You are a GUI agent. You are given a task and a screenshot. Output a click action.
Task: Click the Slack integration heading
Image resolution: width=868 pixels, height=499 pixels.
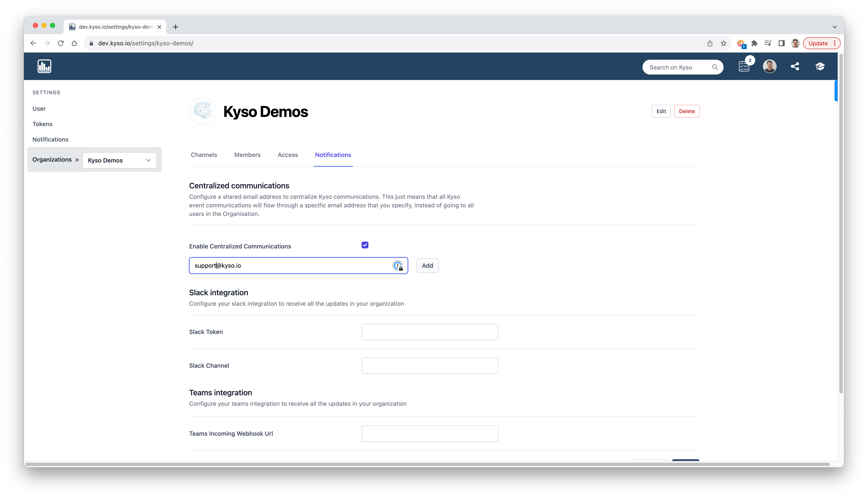[x=219, y=293]
